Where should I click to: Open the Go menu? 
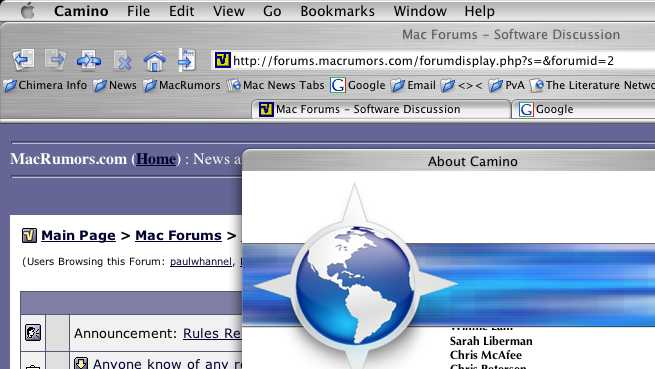(x=272, y=11)
